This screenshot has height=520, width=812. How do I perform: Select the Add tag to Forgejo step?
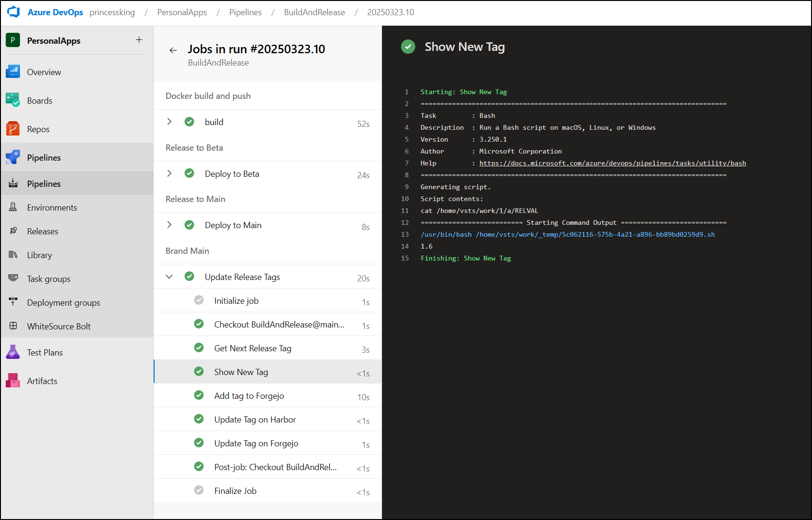pyautogui.click(x=268, y=395)
